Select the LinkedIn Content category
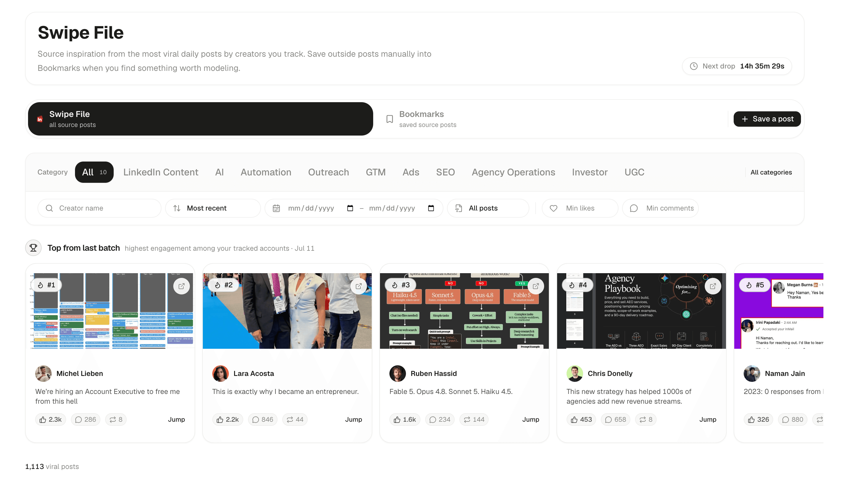 coord(161,172)
